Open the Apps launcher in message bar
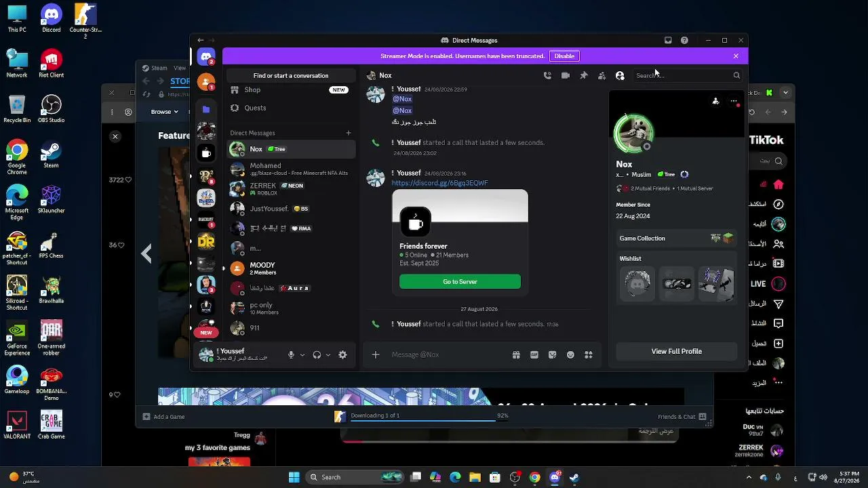 pos(589,354)
